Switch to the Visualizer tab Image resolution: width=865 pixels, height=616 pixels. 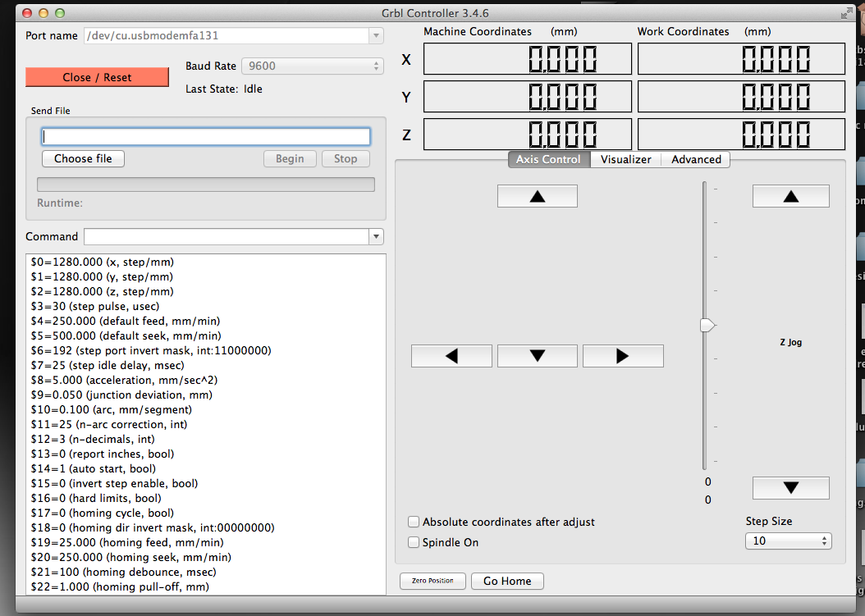[625, 159]
